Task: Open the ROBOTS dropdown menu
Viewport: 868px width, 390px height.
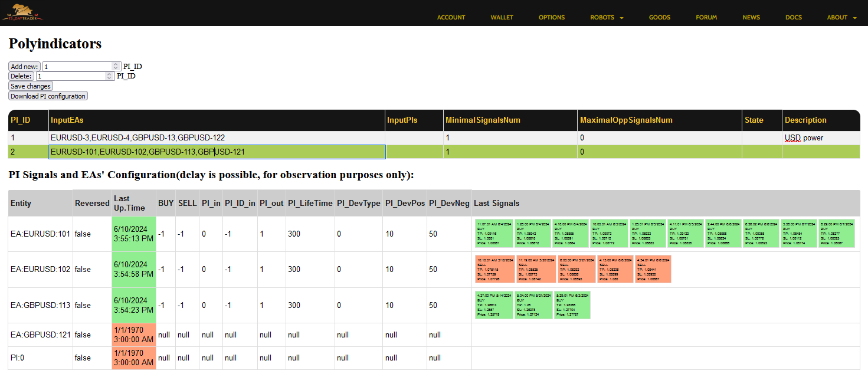Action: (x=607, y=18)
